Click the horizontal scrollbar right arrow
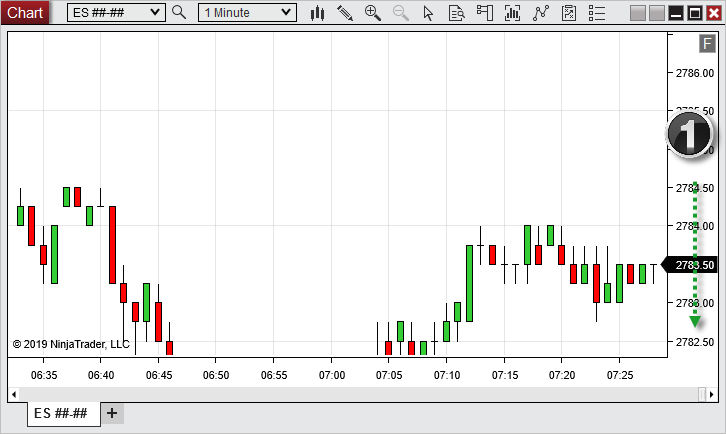 coord(712,395)
